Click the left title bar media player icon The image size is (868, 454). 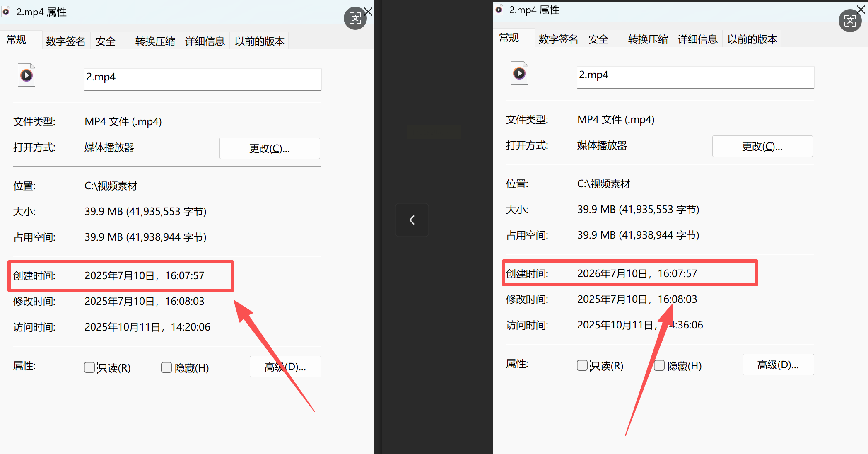pyautogui.click(x=6, y=12)
